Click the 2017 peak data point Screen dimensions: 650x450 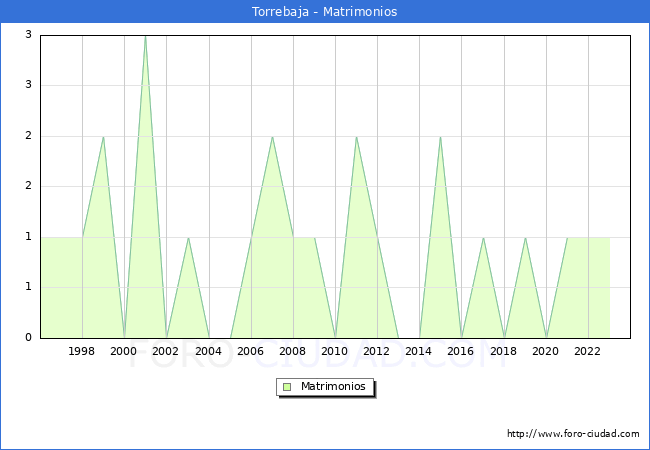(x=483, y=237)
